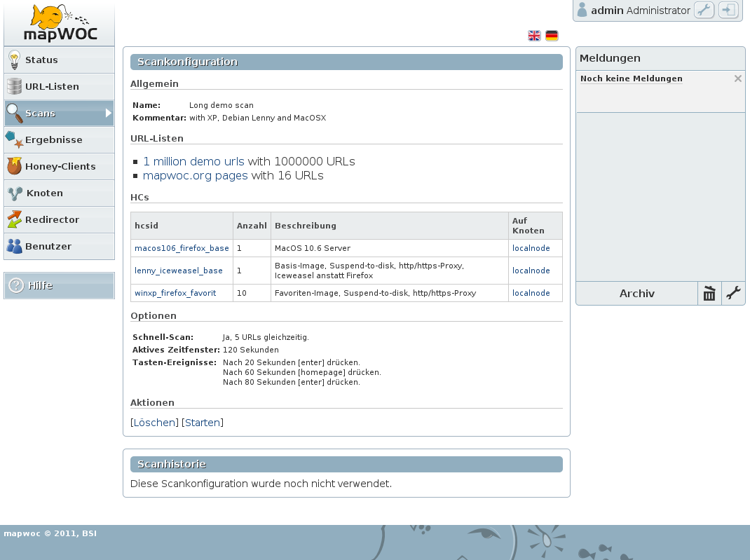The image size is (750, 560).
Task: Open macos106_firefox_base honey client link
Action: 182,248
